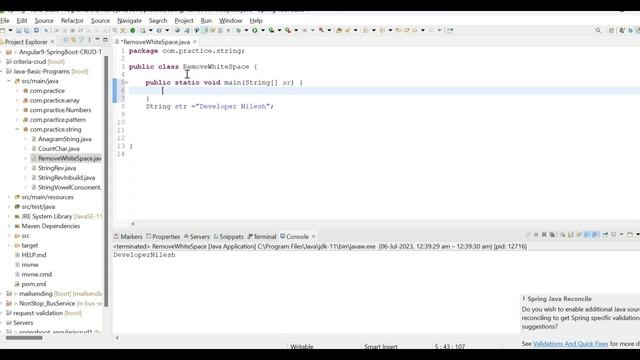Click the editor scroll-left arrow
The height and width of the screenshot is (360, 640).
click(x=133, y=224)
